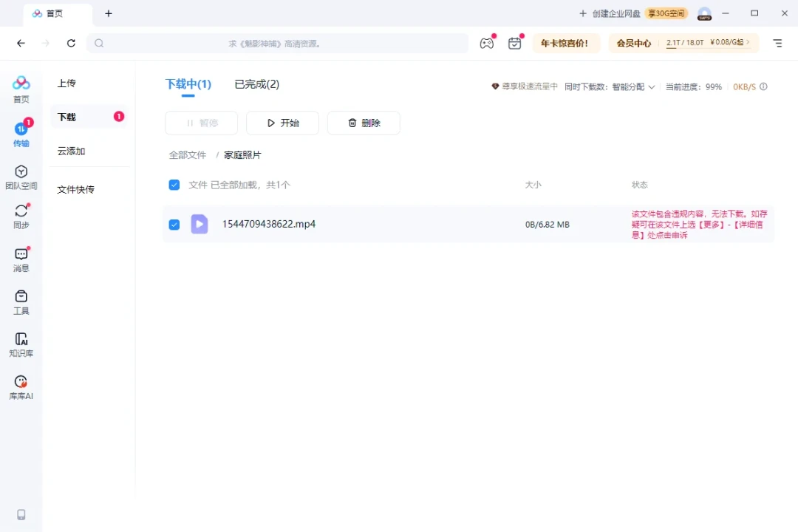Expand storage 2.1T/18.0T chevron
This screenshot has width=798, height=532.
[748, 42]
